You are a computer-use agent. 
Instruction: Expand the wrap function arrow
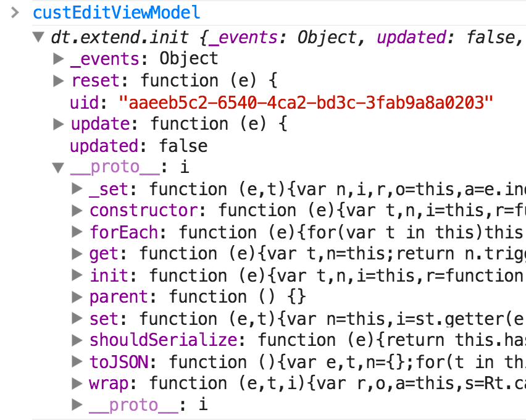[x=77, y=384]
